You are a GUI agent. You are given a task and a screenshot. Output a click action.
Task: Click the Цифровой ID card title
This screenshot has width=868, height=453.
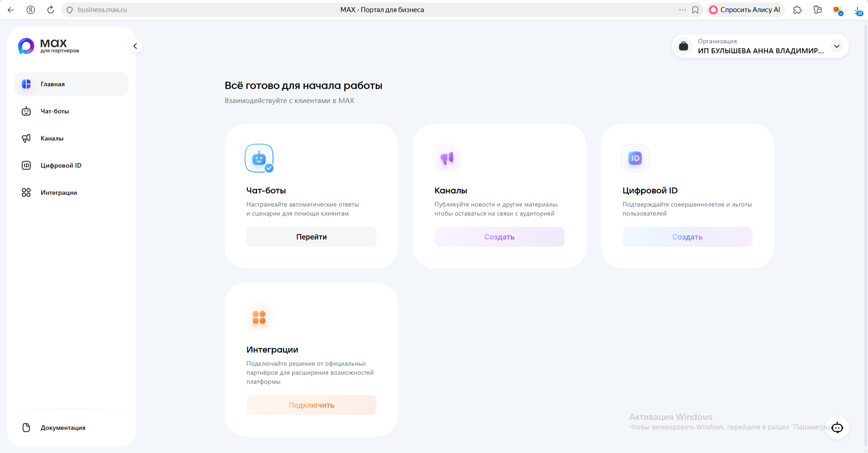(650, 191)
